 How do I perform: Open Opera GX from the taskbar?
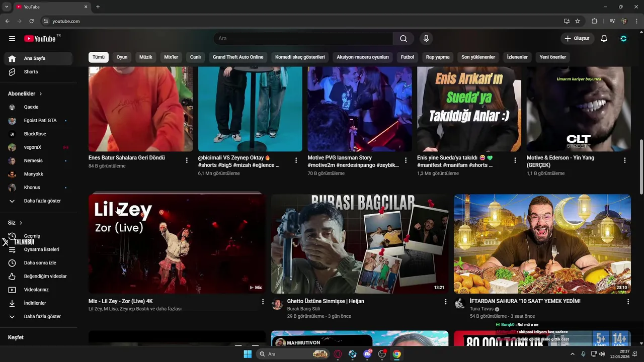(338, 354)
